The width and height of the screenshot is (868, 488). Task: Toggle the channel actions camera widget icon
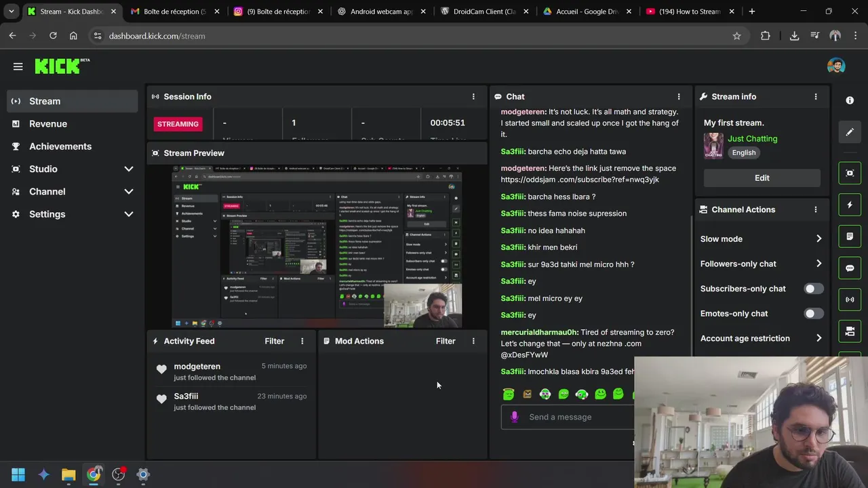(850, 331)
